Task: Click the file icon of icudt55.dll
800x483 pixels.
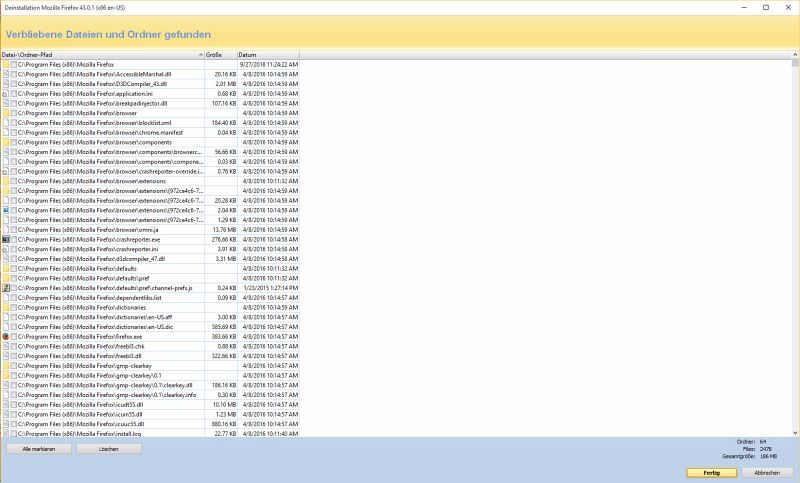Action: pos(6,404)
